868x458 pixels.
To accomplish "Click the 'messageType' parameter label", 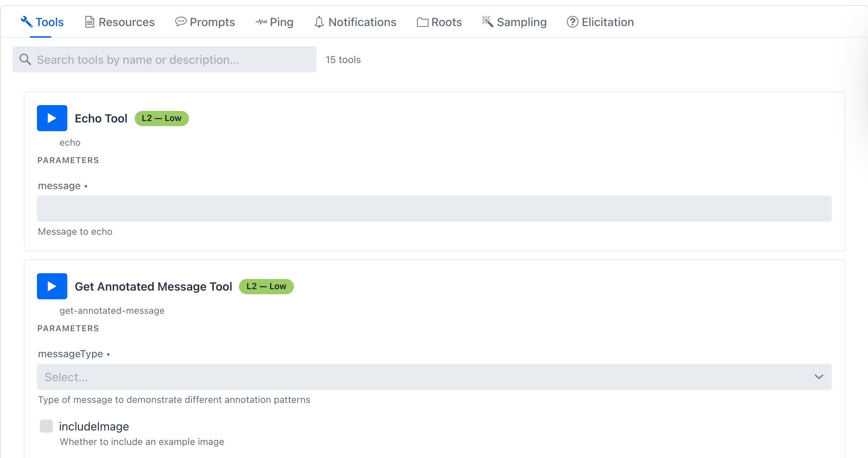I will coord(71,354).
